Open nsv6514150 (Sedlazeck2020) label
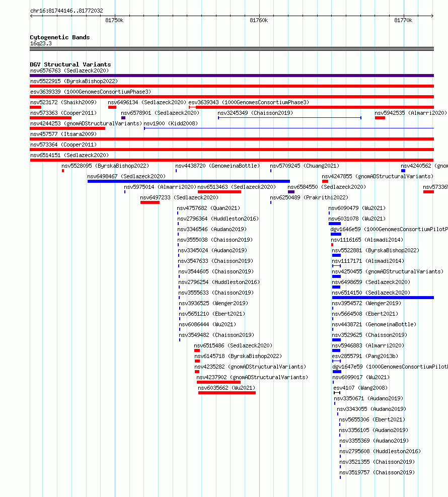 pyautogui.click(x=371, y=293)
